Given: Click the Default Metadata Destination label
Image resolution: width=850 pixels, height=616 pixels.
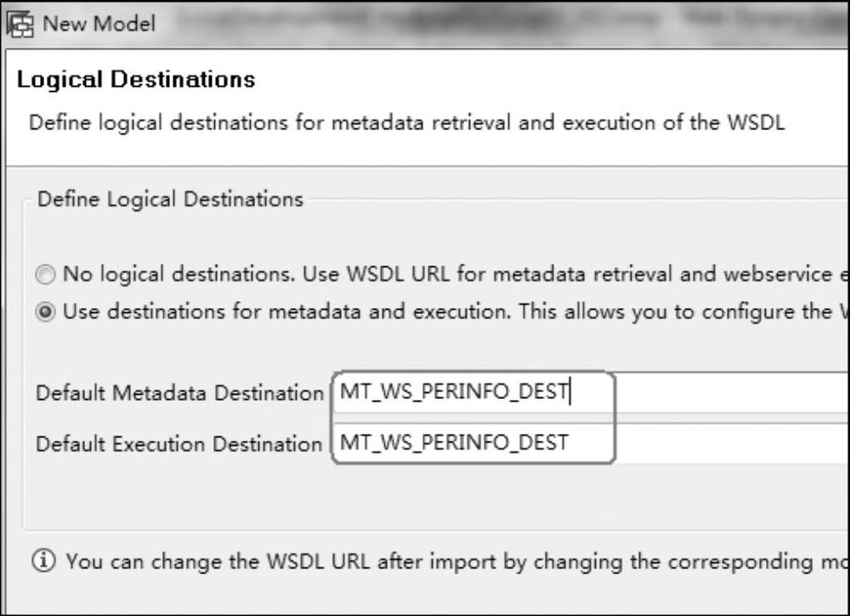Looking at the screenshot, I should [x=180, y=393].
